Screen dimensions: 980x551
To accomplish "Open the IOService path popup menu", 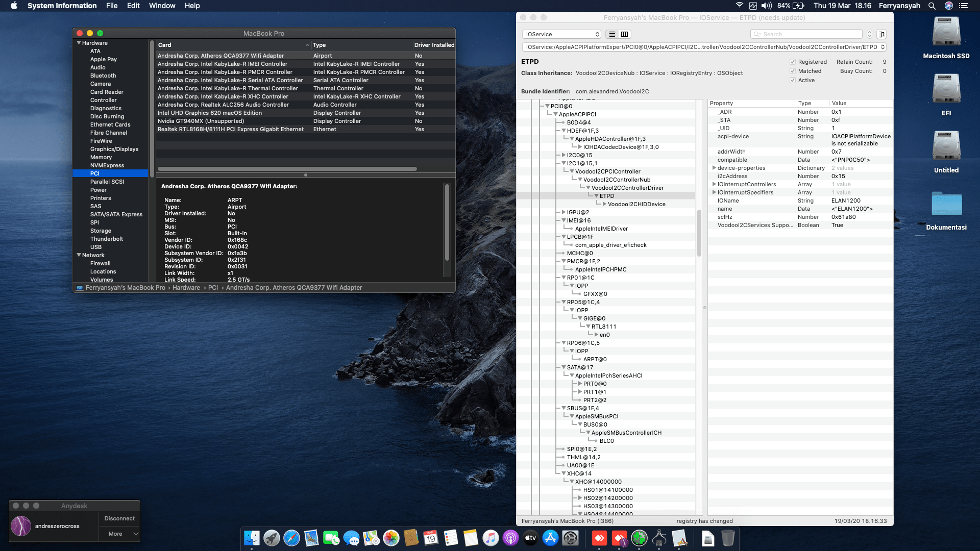I will click(704, 47).
